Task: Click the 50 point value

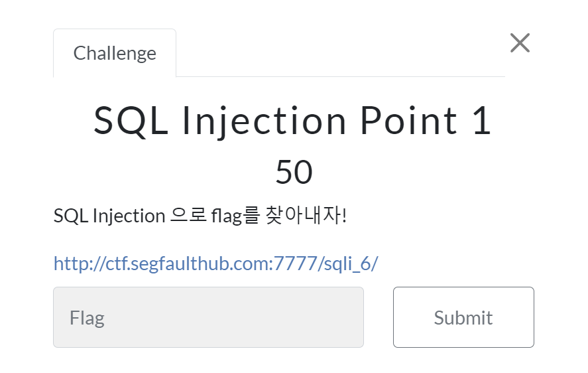Action: coord(294,172)
